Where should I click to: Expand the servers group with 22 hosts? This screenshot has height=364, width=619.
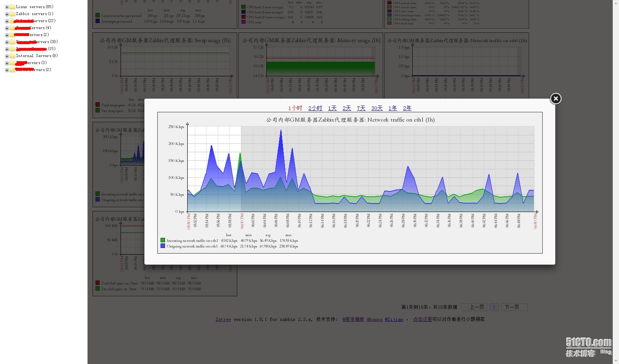(7, 21)
